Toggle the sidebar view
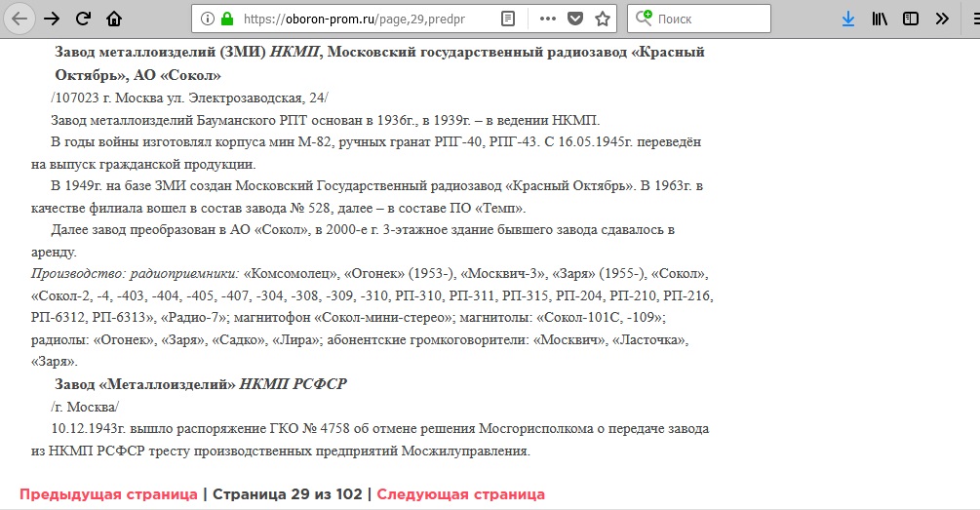 (x=910, y=19)
